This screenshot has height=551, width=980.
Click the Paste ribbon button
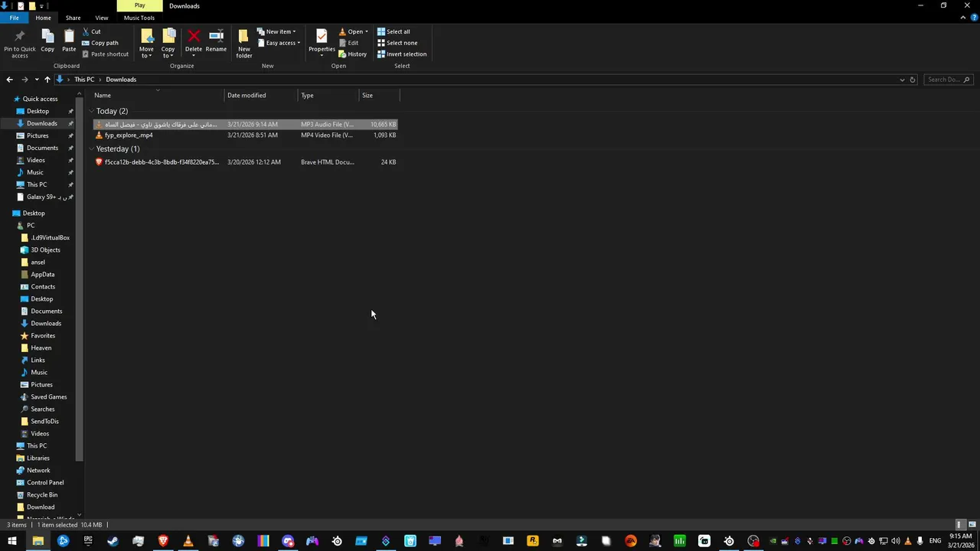(69, 41)
